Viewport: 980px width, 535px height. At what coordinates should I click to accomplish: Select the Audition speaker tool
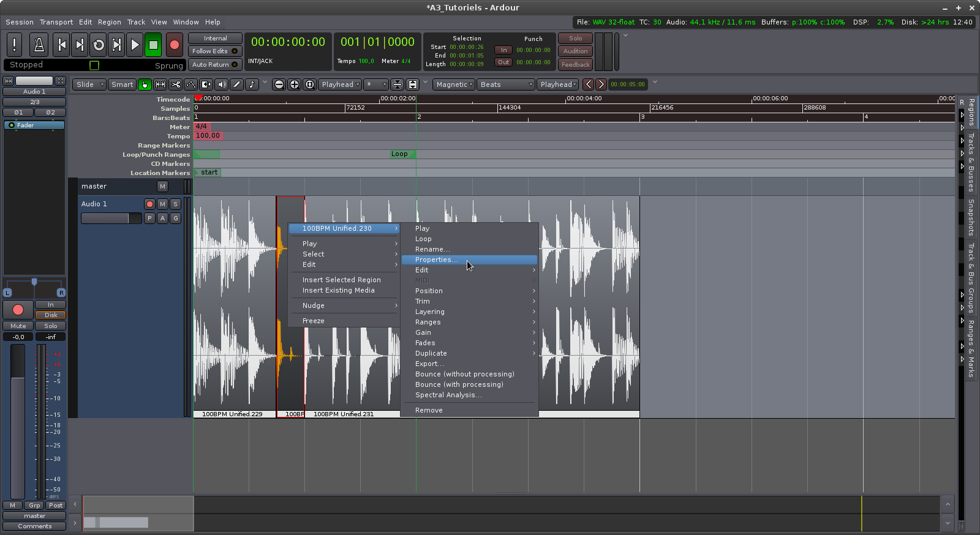click(221, 84)
